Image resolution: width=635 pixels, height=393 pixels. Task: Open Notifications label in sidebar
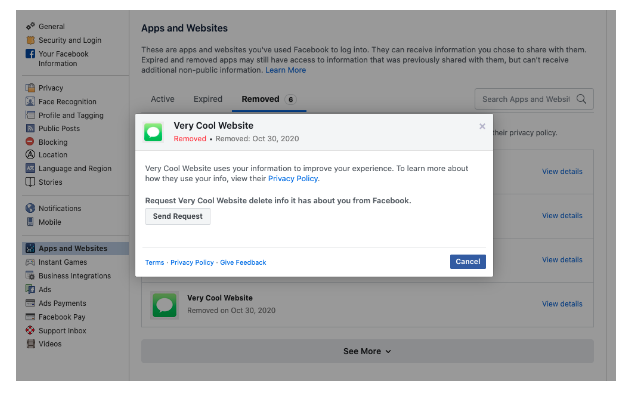tap(60, 208)
